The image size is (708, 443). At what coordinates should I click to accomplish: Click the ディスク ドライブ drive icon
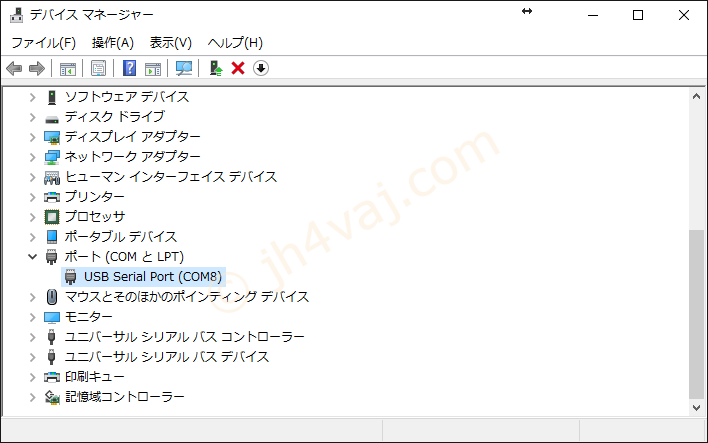(x=52, y=118)
